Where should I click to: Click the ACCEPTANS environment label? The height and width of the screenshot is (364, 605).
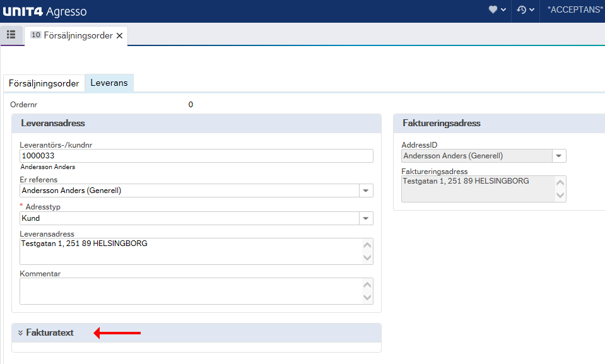pos(575,9)
